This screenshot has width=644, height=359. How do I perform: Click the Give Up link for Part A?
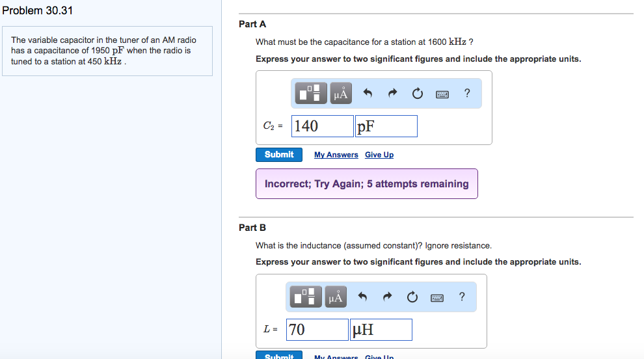(x=379, y=155)
